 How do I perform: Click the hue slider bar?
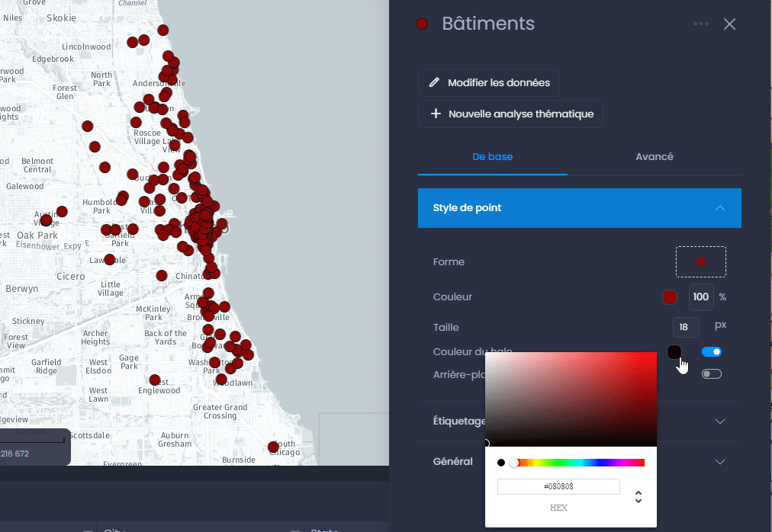[x=579, y=463]
